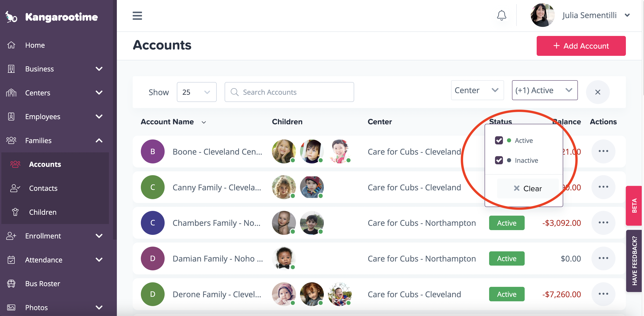Open the hamburger menu icon
The height and width of the screenshot is (316, 644).
(137, 15)
